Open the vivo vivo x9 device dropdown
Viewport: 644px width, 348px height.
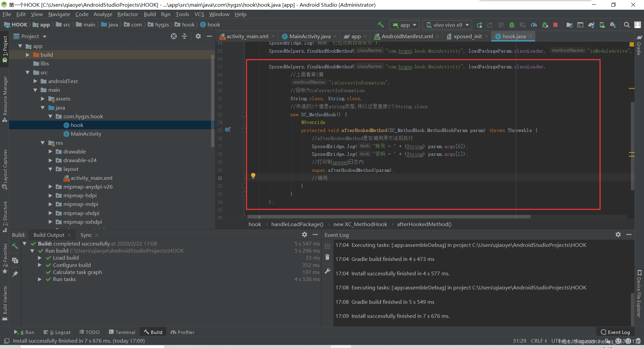tap(447, 25)
